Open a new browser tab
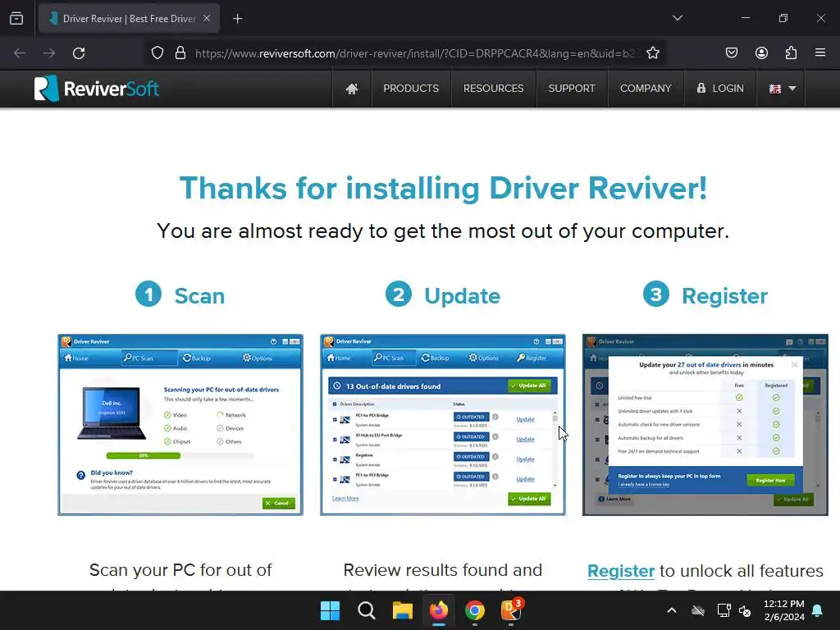 coord(237,19)
